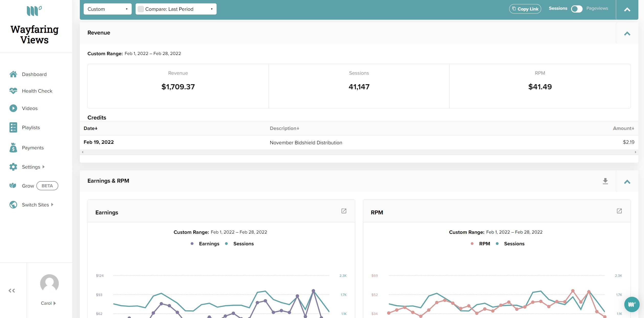Screen dimensions: 644x318
Task: Open Earnings chart in new window
Action: pyautogui.click(x=344, y=211)
